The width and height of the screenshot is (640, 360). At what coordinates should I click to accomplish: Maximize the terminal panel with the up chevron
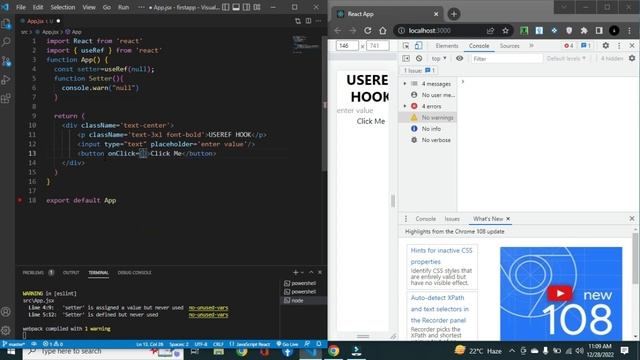click(311, 272)
